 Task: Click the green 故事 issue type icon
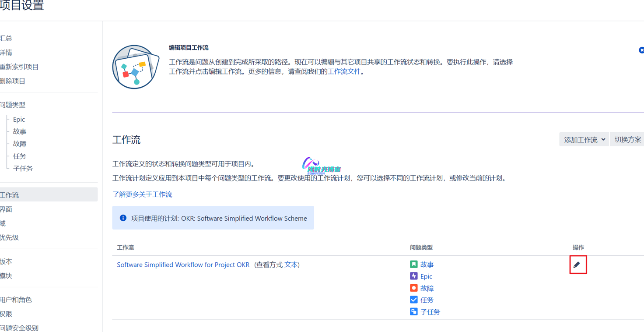click(x=413, y=264)
